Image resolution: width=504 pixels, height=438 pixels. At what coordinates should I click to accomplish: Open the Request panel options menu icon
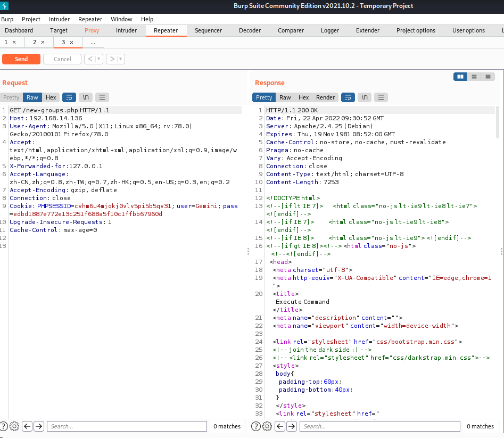pos(102,97)
